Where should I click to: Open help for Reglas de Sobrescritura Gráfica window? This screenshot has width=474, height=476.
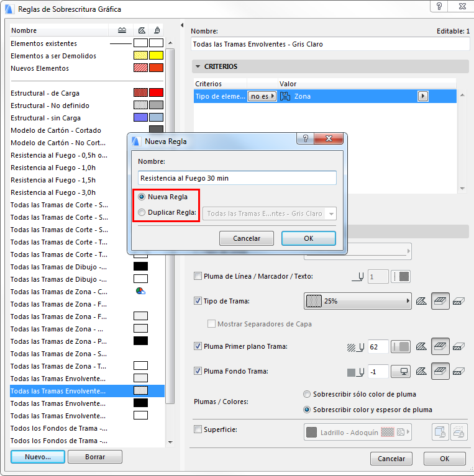coord(439,6)
